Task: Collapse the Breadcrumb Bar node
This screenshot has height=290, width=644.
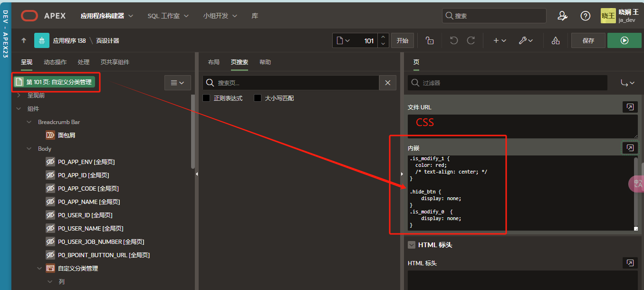Action: coord(29,122)
